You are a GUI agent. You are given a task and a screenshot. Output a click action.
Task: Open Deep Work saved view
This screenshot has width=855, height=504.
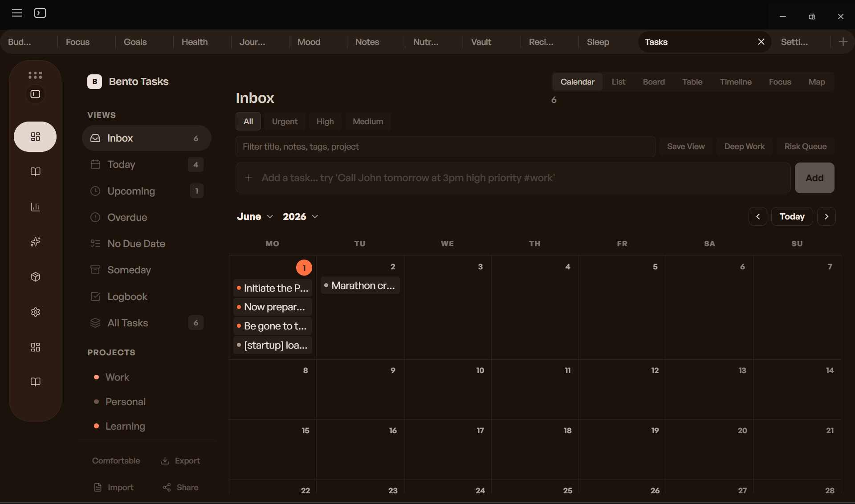point(744,146)
